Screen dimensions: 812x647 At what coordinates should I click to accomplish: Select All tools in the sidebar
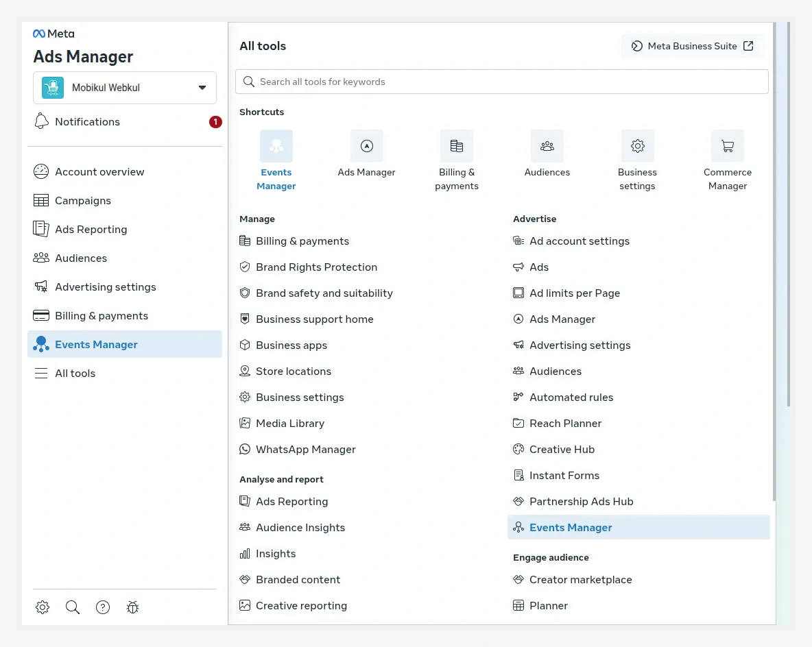pos(125,373)
